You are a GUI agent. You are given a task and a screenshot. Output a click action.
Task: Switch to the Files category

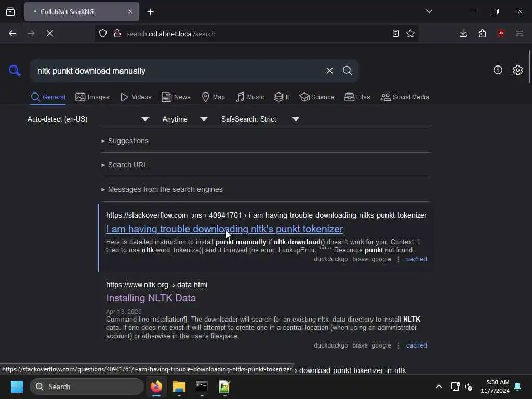[357, 97]
